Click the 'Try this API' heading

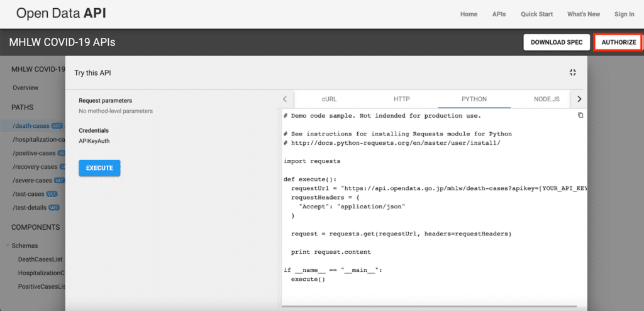92,73
